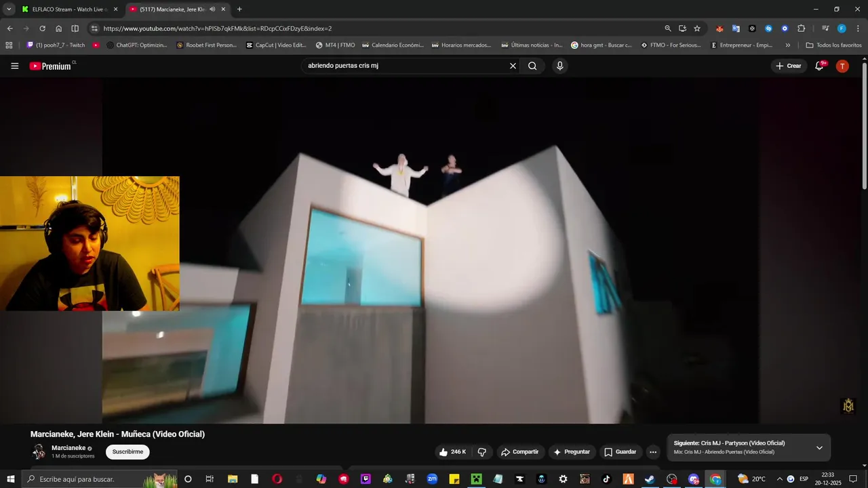Open the three-dot more actions menu
The image size is (868, 488).
653,452
